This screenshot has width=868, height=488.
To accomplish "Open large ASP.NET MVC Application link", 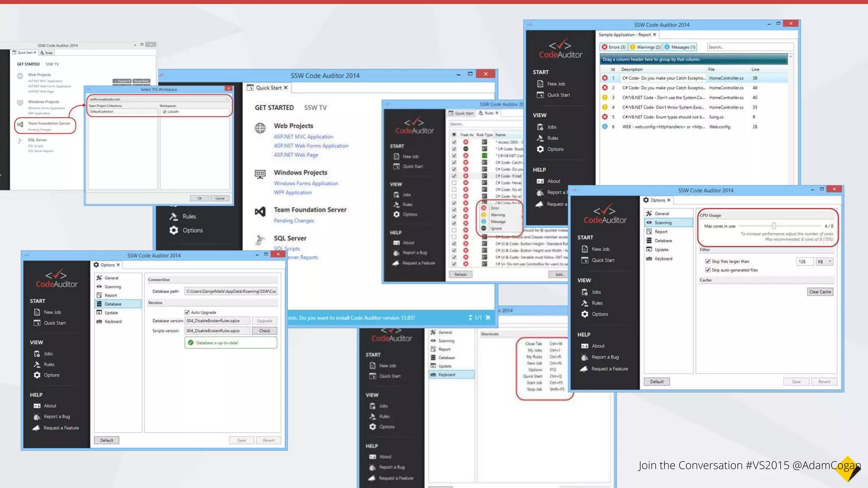I will (303, 137).
